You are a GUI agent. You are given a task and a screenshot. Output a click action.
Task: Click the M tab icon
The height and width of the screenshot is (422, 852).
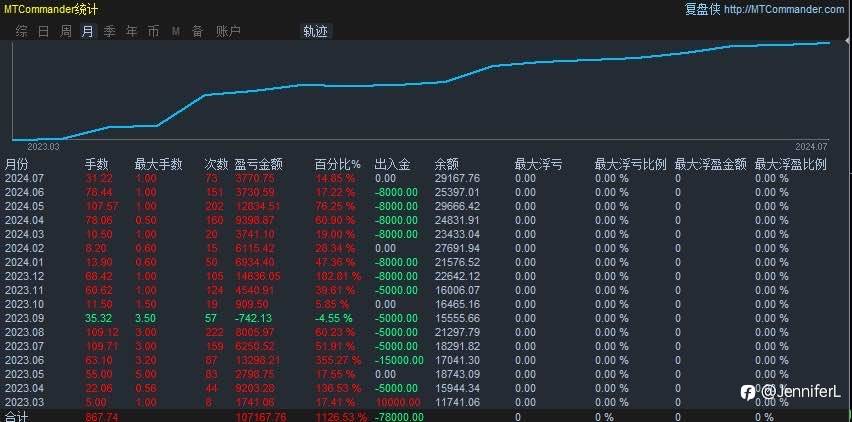(x=176, y=32)
